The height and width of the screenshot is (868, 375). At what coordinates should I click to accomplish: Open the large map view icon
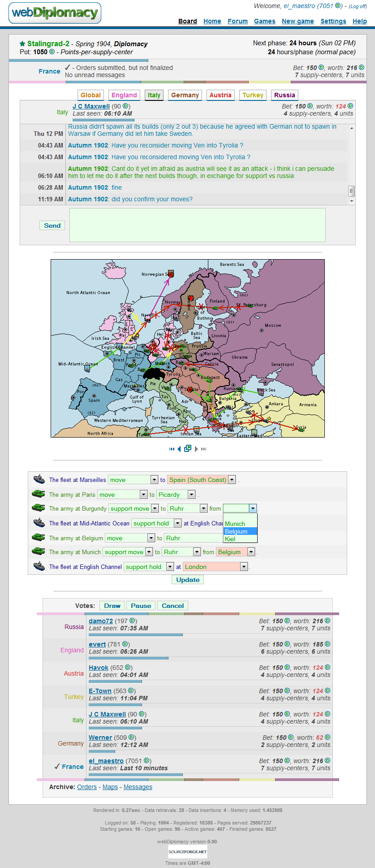[188, 448]
